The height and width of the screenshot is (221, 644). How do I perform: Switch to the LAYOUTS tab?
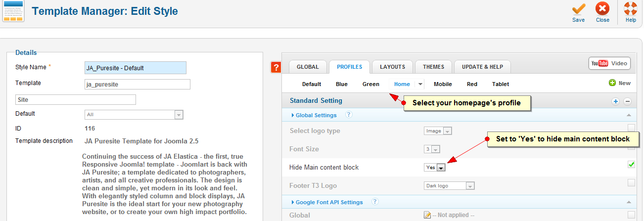pyautogui.click(x=392, y=67)
